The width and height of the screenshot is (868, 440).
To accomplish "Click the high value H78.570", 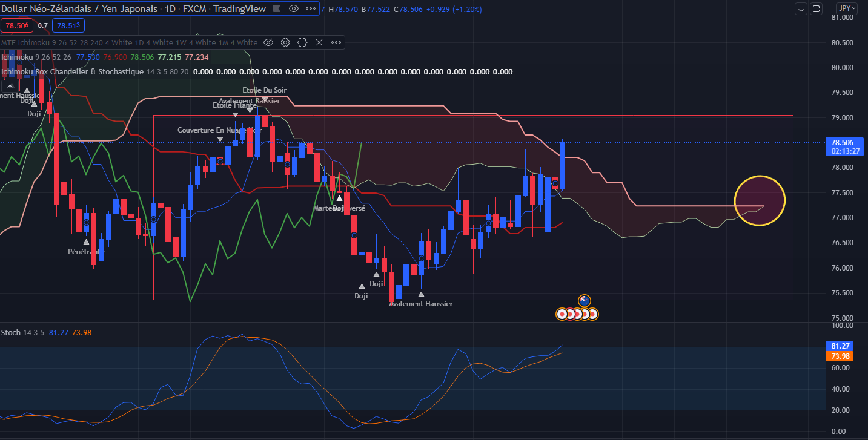I will pos(343,8).
